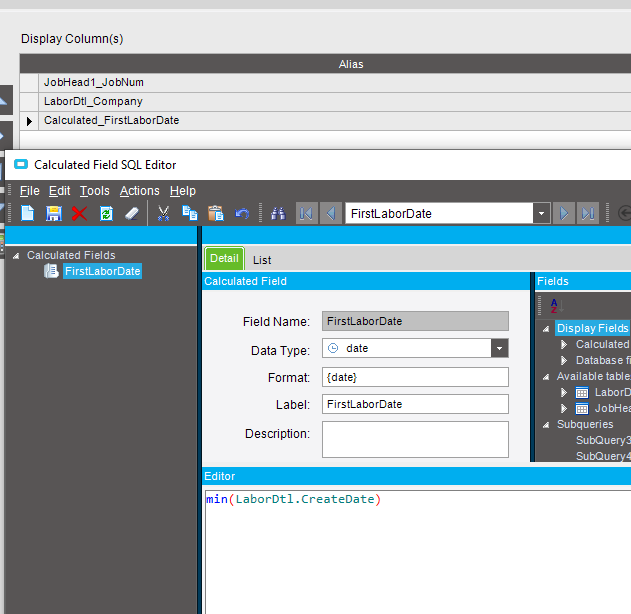Open the Help menu
Screen dimensions: 631x614
[183, 191]
